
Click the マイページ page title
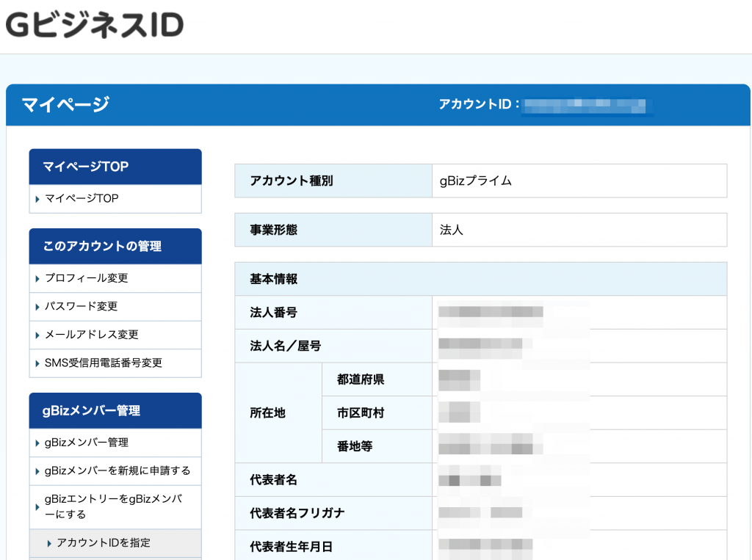pyautogui.click(x=65, y=104)
